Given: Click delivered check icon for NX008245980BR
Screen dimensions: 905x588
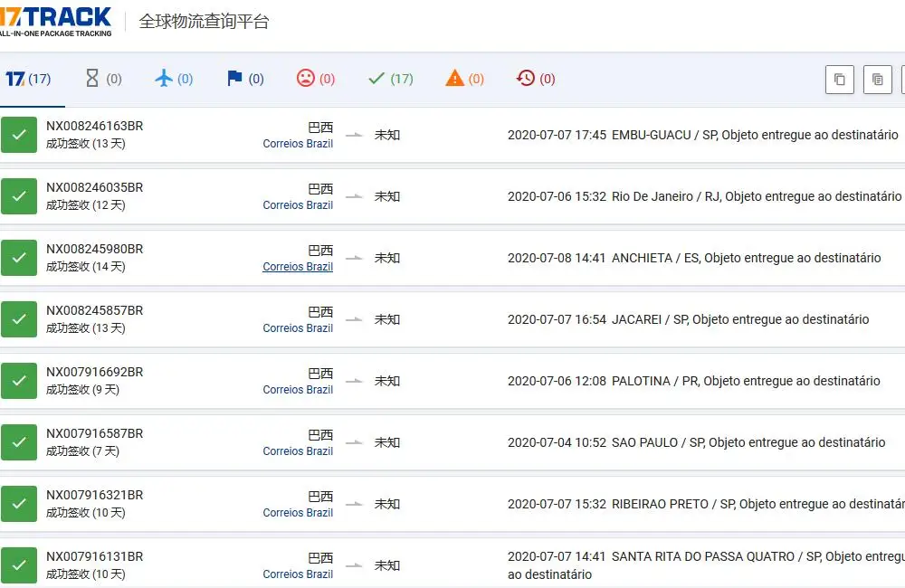Looking at the screenshot, I should (x=19, y=257).
